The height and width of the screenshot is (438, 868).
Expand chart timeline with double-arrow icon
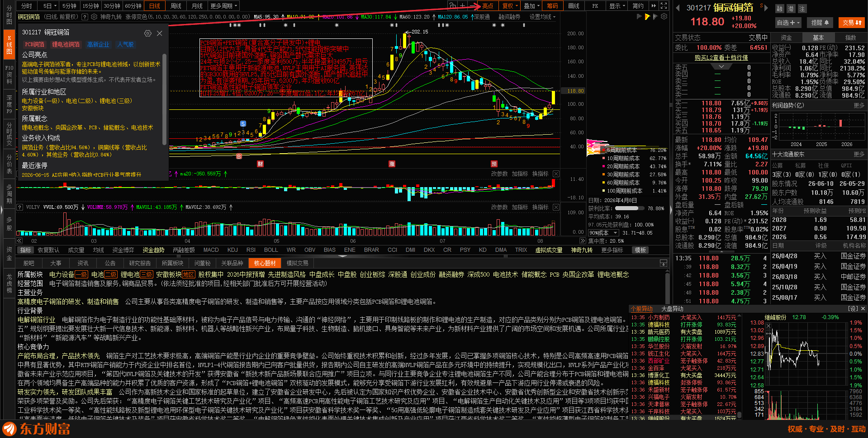tap(582, 241)
